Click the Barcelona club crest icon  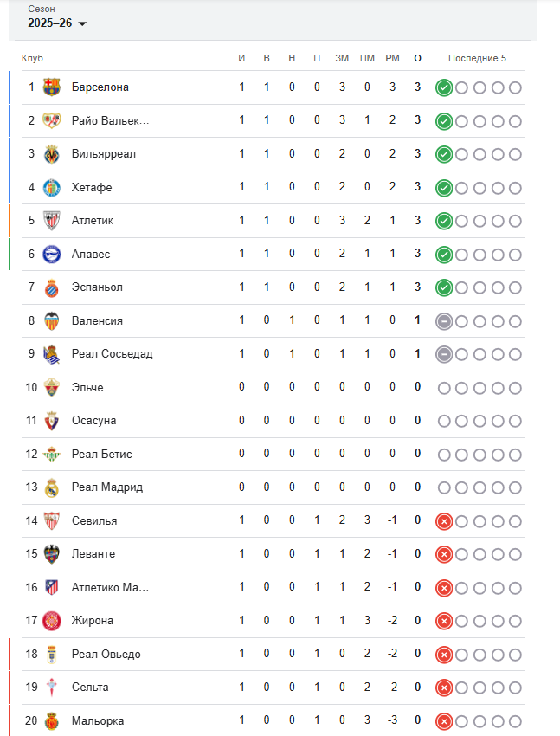[x=52, y=87]
